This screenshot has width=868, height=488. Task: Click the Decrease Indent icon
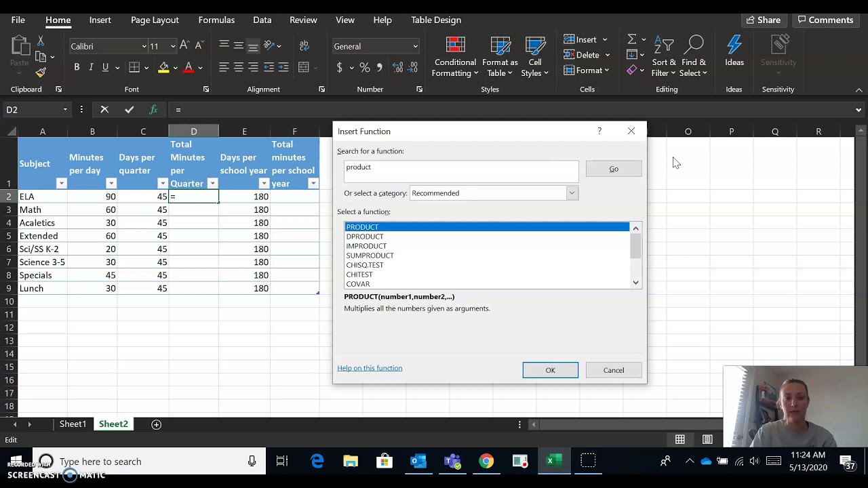[269, 67]
